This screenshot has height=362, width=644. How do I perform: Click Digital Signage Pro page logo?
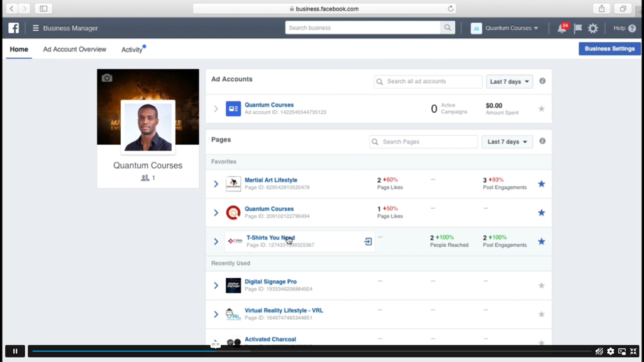pos(233,285)
